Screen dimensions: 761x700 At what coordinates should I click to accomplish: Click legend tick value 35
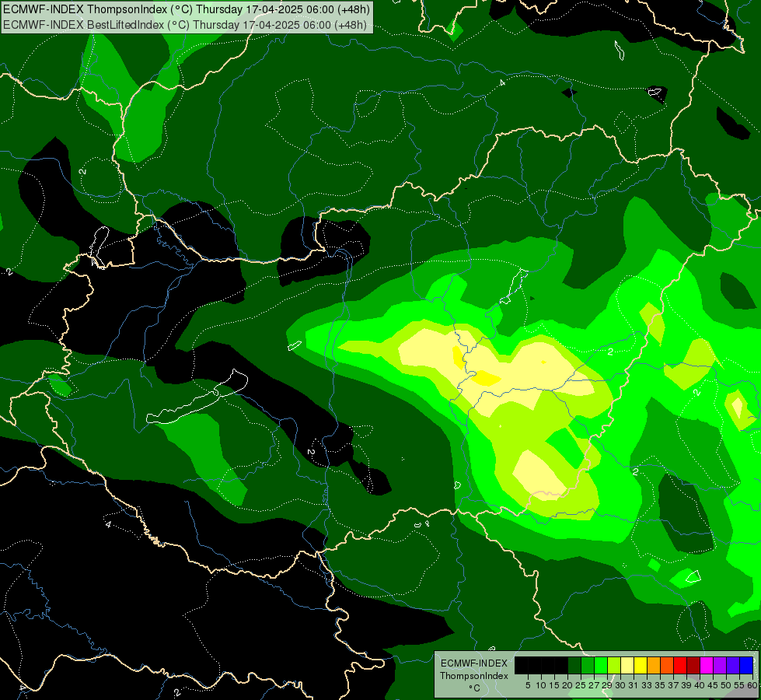point(660,685)
